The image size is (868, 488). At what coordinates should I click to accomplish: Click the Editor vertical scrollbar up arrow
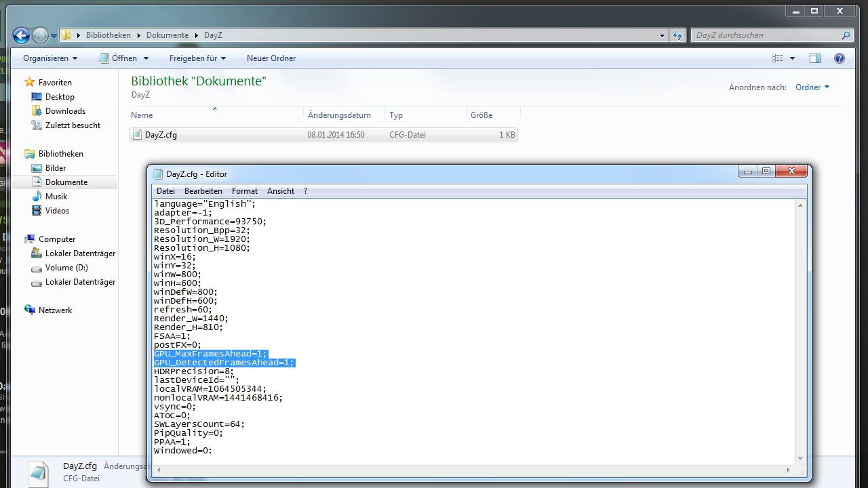pyautogui.click(x=801, y=205)
